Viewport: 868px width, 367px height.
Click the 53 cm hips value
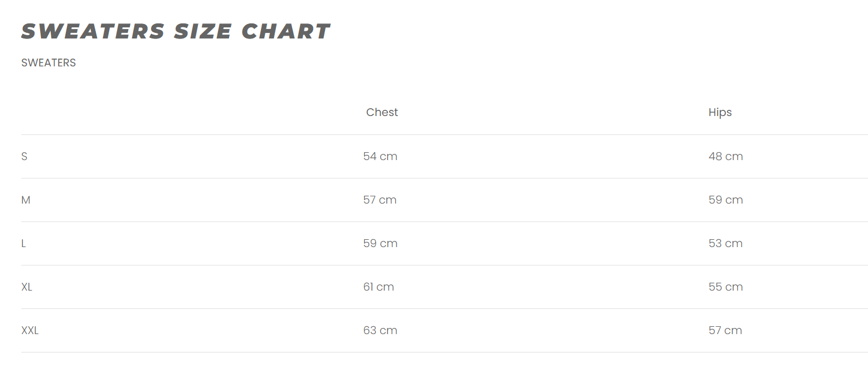pyautogui.click(x=726, y=244)
